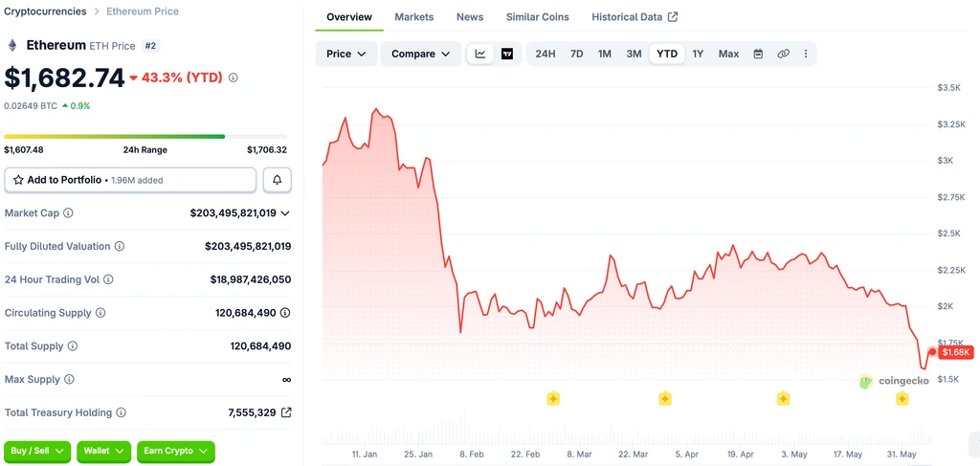Select the 24H time range
980x466 pixels.
click(x=545, y=54)
